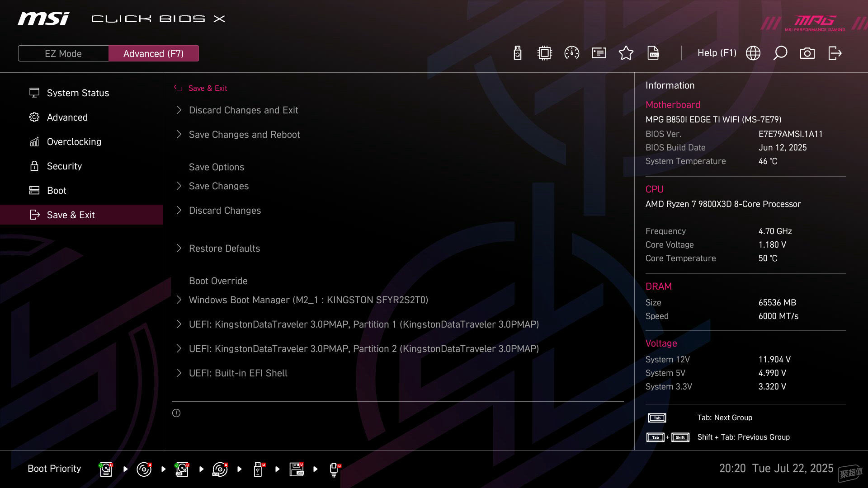Click the CPU heading in Information panel
The image size is (868, 488).
(x=654, y=189)
